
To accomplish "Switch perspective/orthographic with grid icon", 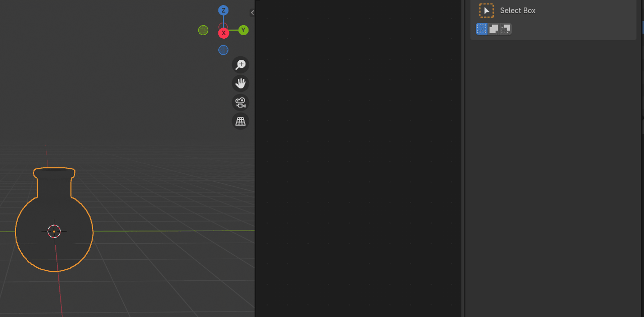I will point(240,122).
